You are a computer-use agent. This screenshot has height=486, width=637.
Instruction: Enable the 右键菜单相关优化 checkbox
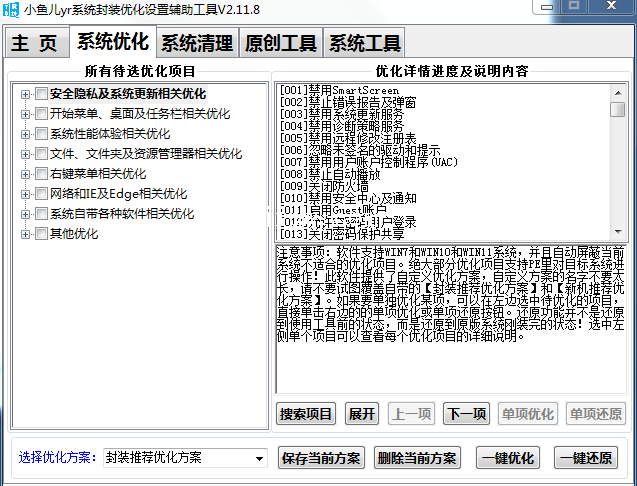pos(41,174)
